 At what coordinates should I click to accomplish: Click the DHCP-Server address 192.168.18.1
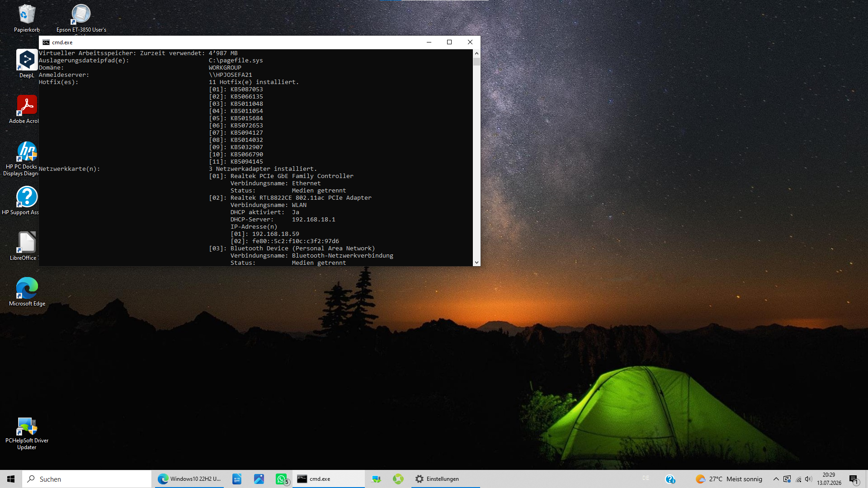click(313, 220)
